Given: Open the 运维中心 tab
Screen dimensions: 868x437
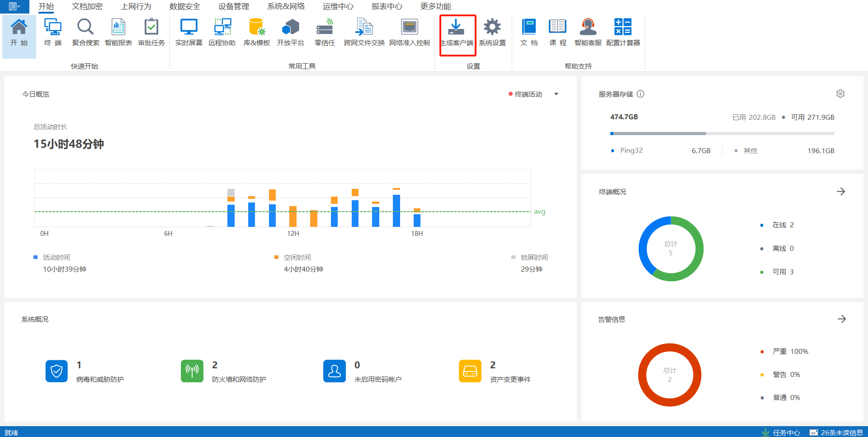Looking at the screenshot, I should click(x=338, y=6).
